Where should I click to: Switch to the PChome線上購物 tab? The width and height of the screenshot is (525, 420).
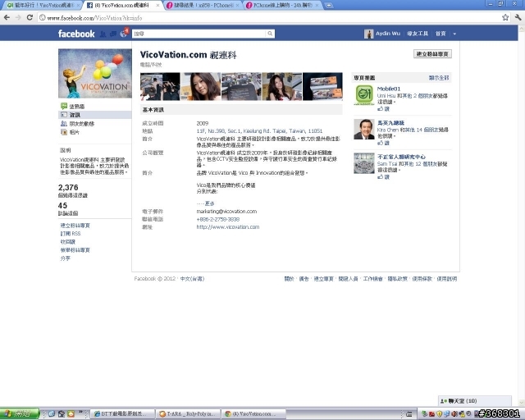(x=283, y=6)
